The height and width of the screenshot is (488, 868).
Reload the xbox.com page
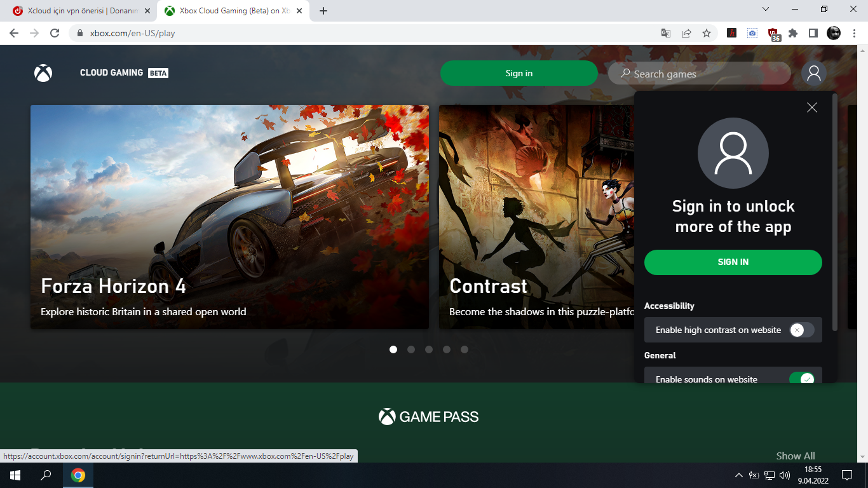pos(55,33)
